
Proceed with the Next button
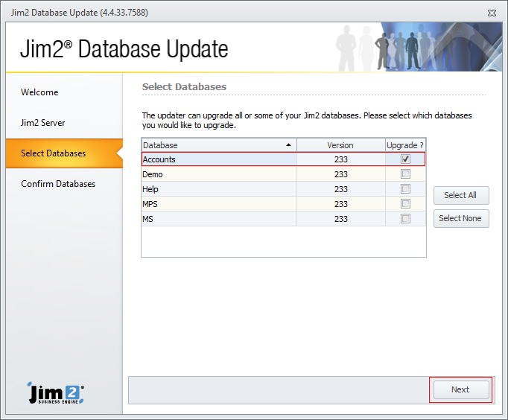pyautogui.click(x=461, y=389)
